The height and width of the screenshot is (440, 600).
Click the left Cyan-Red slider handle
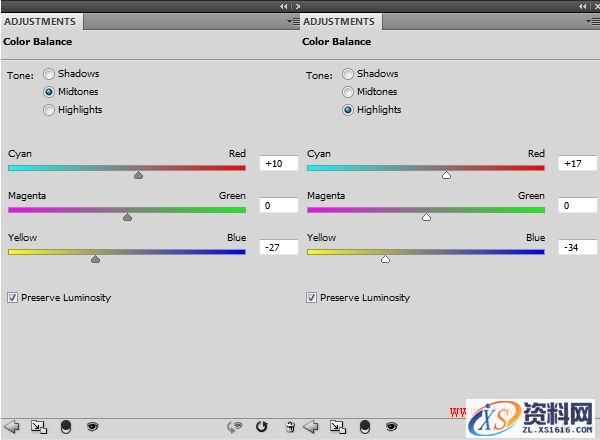point(139,174)
